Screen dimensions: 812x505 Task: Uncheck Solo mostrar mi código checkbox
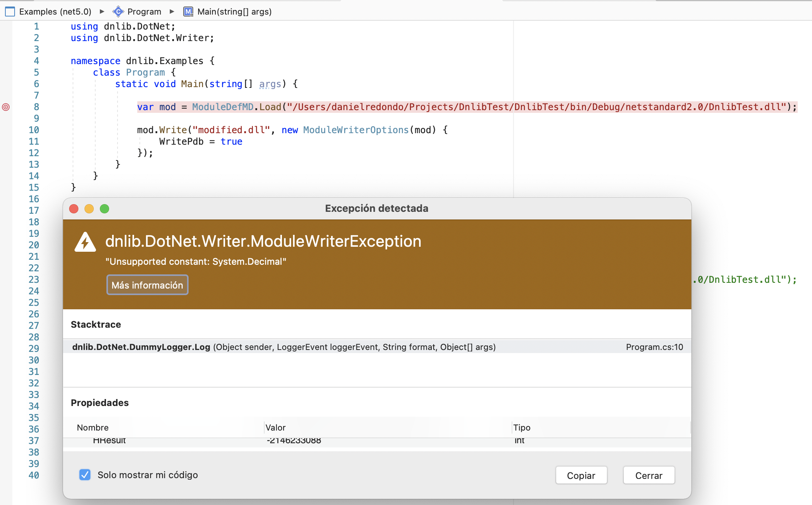coord(85,475)
